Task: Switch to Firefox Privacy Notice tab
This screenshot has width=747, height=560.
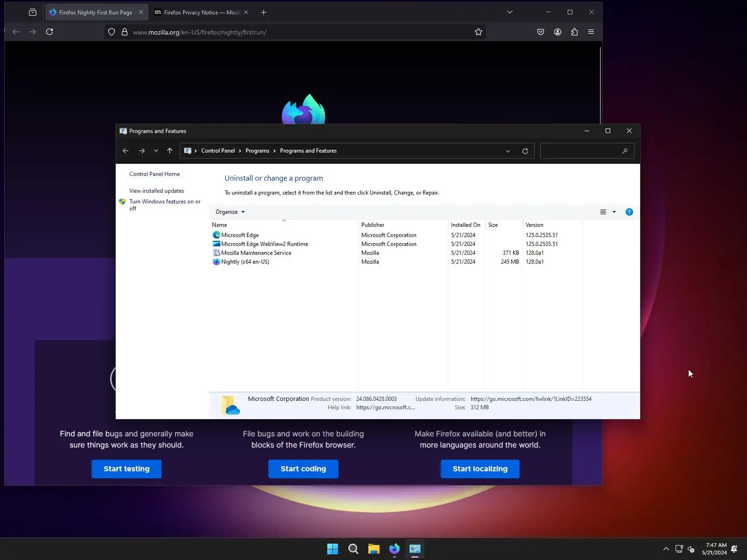Action: point(202,13)
